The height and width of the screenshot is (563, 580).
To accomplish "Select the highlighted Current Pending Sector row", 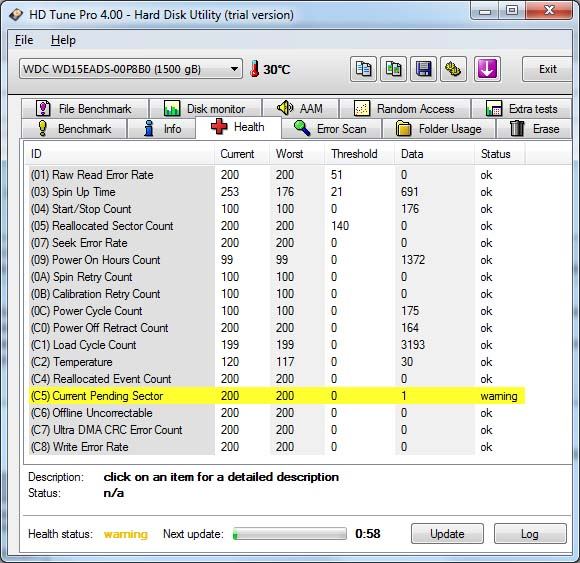I will tap(277, 396).
